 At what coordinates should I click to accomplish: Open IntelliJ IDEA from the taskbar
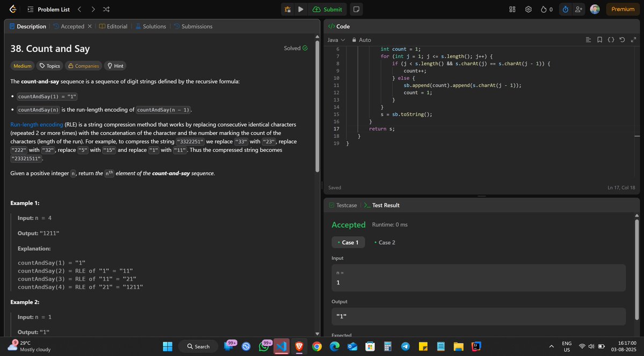point(475,346)
